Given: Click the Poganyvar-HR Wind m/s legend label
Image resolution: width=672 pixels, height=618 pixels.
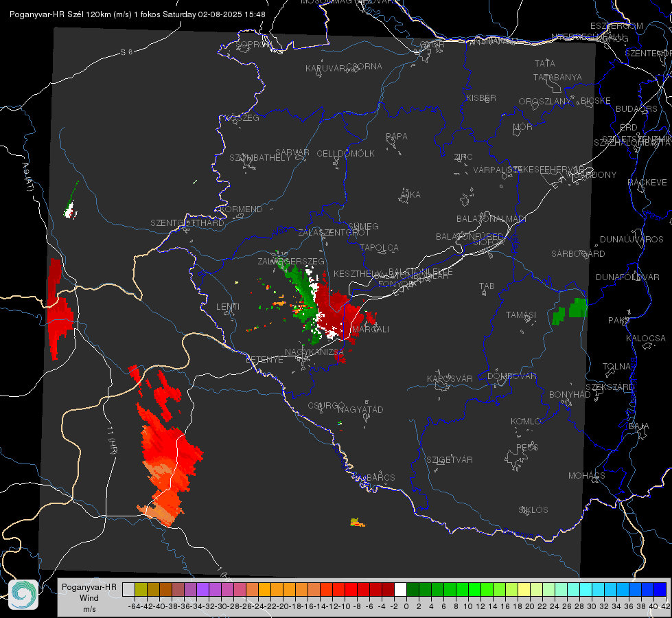Looking at the screenshot, I should coord(89,598).
